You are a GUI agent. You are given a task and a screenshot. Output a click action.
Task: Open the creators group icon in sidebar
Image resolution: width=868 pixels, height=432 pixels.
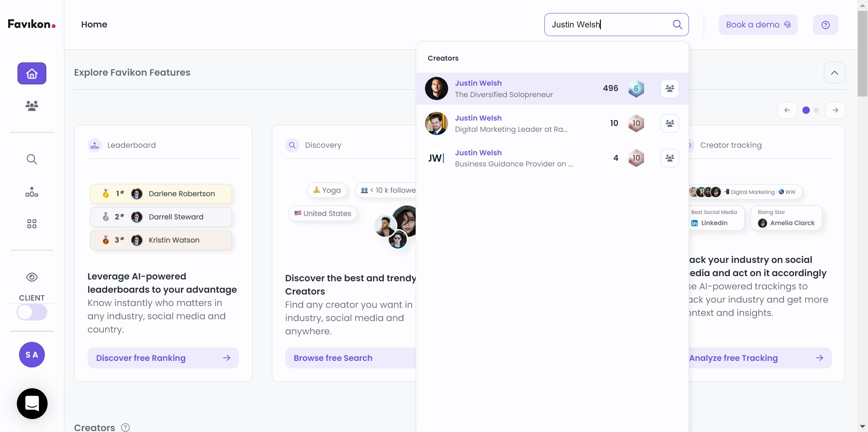click(32, 106)
